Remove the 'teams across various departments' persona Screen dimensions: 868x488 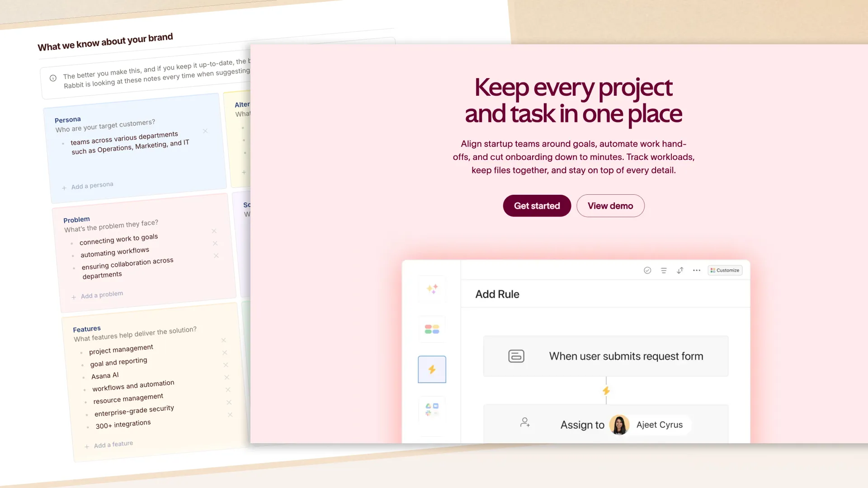tap(205, 131)
